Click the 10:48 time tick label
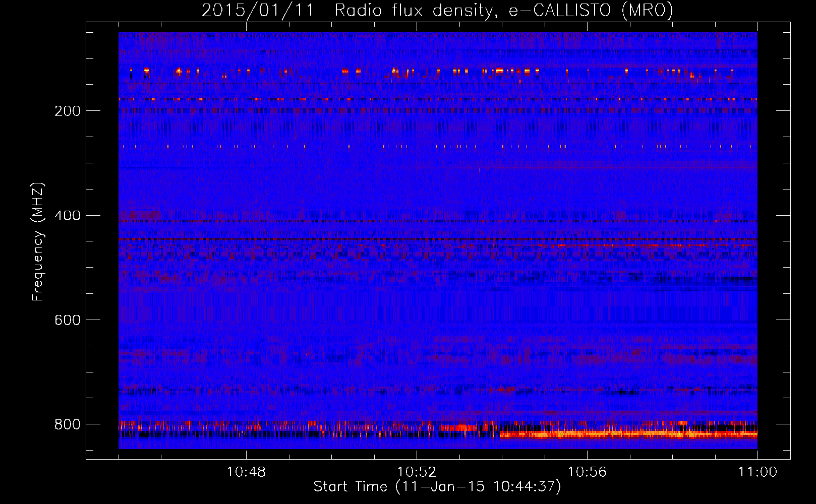Viewport: 816px width, 504px height. pyautogui.click(x=246, y=472)
